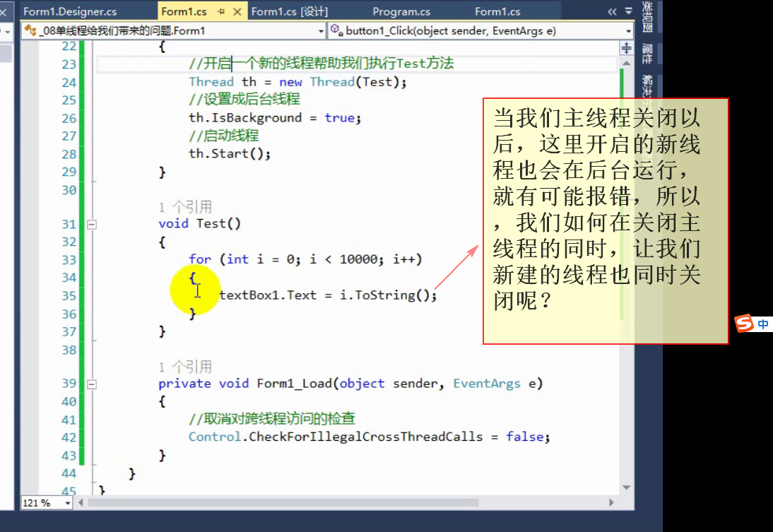Click the for loop line with 10000
Image resolution: width=773 pixels, height=532 pixels.
point(305,259)
